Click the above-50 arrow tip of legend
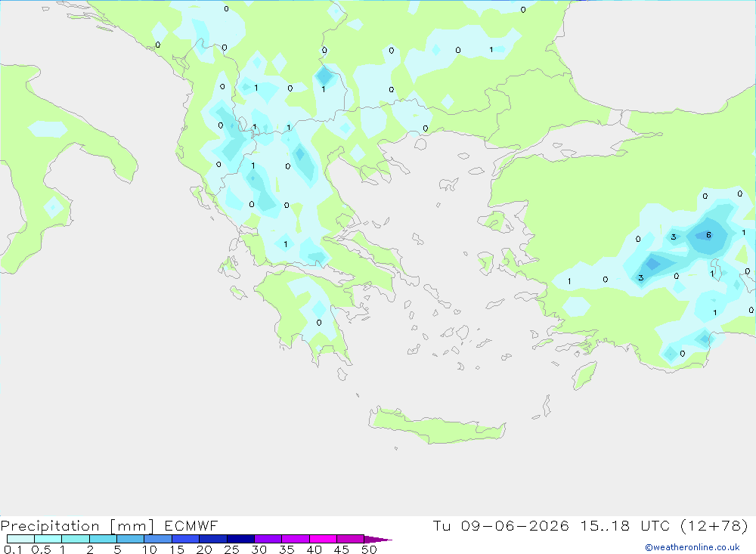Viewport: 756px width, 554px height. (x=378, y=540)
